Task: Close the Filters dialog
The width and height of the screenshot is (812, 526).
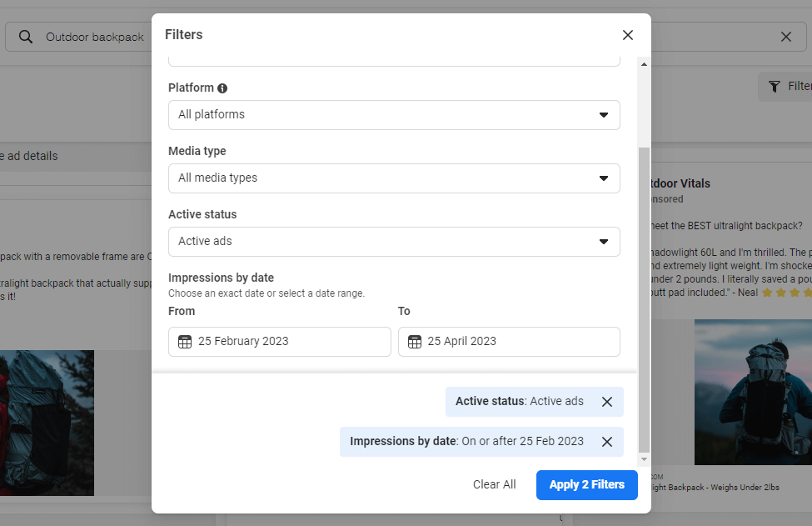Action: (628, 35)
